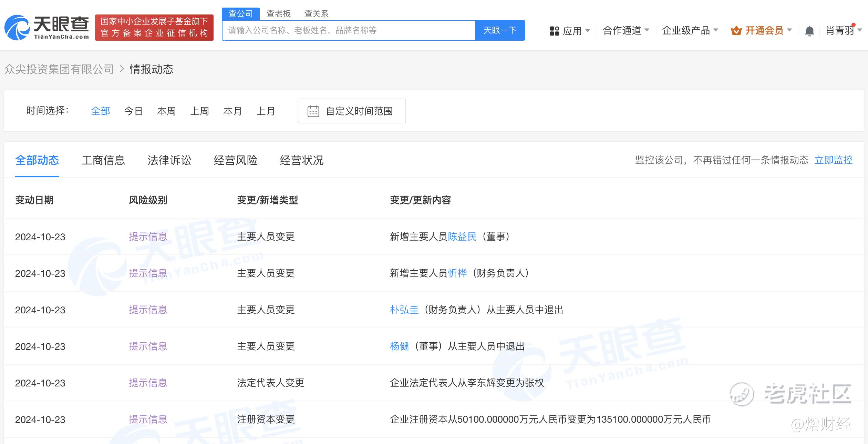Click the 风险级别 column header
The image size is (868, 444).
[148, 200]
